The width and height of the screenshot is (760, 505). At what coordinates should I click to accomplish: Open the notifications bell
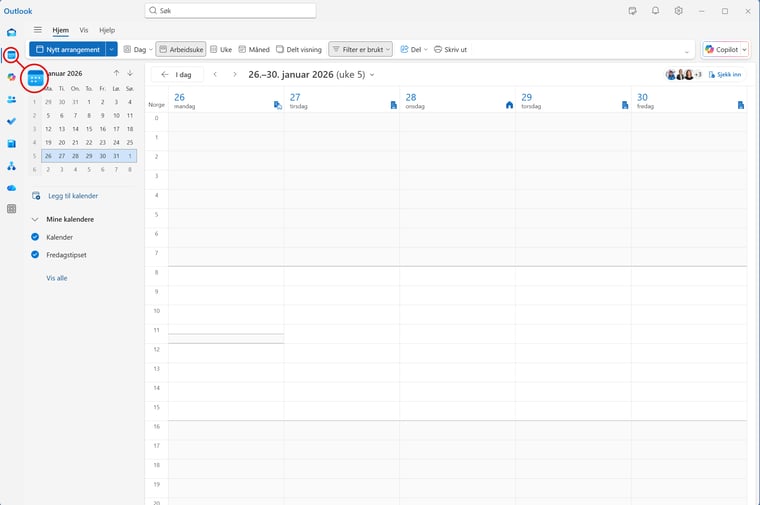[655, 11]
